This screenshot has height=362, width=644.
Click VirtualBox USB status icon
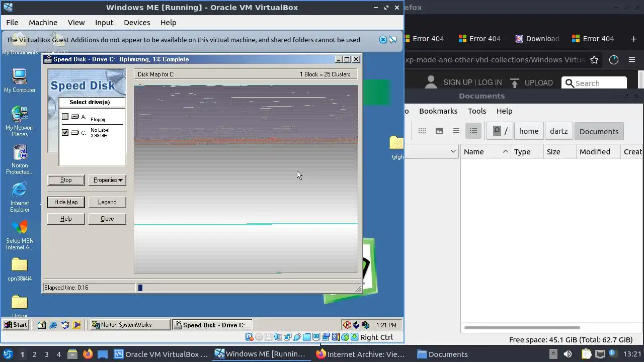click(297, 337)
